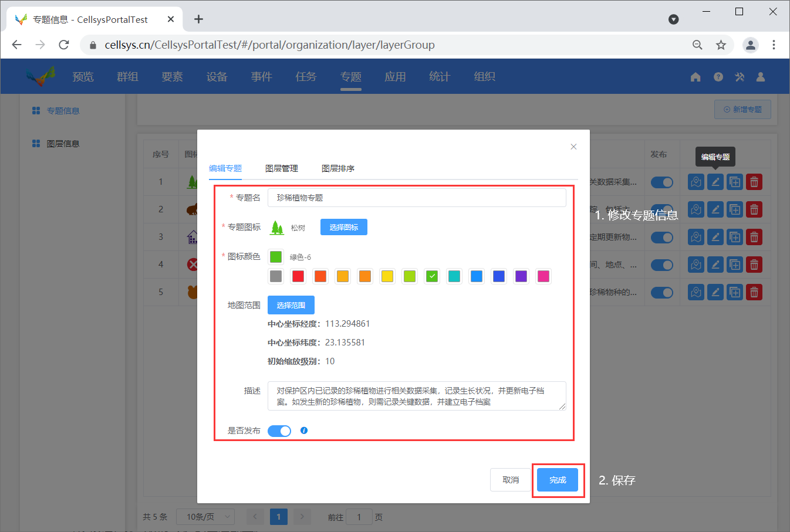Open the home icon in header
This screenshot has height=532, width=790.
tap(696, 77)
